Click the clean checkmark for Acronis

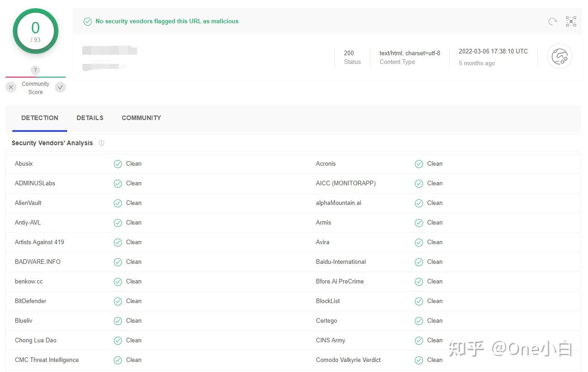419,164
